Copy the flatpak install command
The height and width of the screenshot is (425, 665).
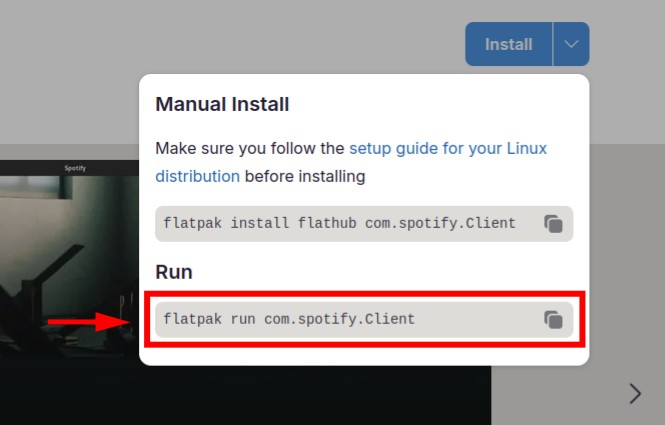tap(553, 224)
